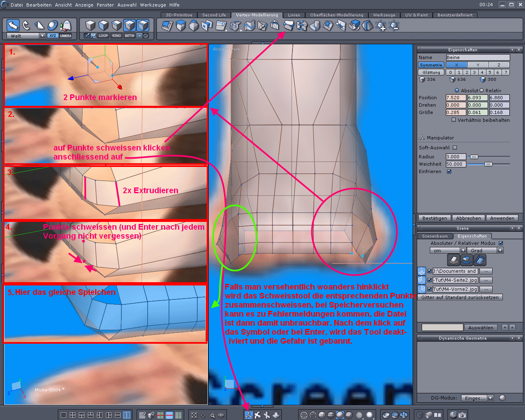Click the LOOP selection button
The width and height of the screenshot is (525, 420).
(103, 36)
